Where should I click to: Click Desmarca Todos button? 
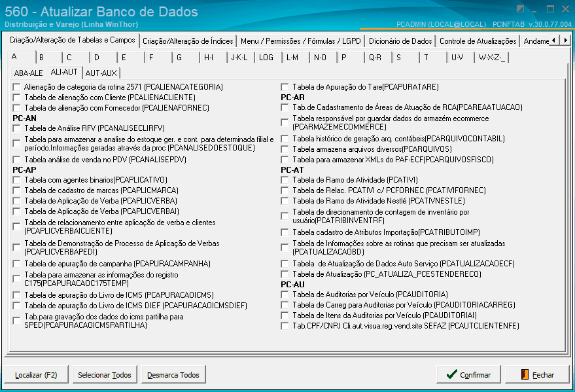(x=173, y=375)
